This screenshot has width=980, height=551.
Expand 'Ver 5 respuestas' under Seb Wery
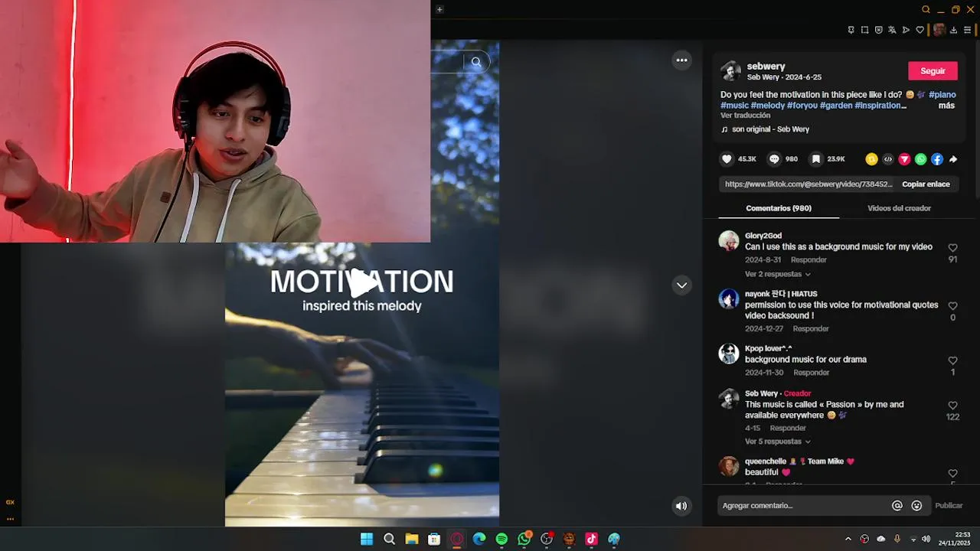(x=777, y=442)
